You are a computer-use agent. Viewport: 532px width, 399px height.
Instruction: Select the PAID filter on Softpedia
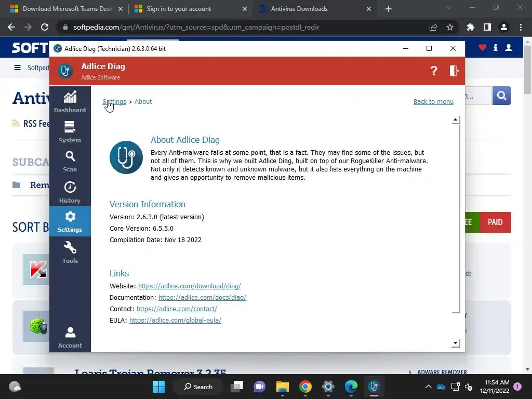[x=495, y=222]
